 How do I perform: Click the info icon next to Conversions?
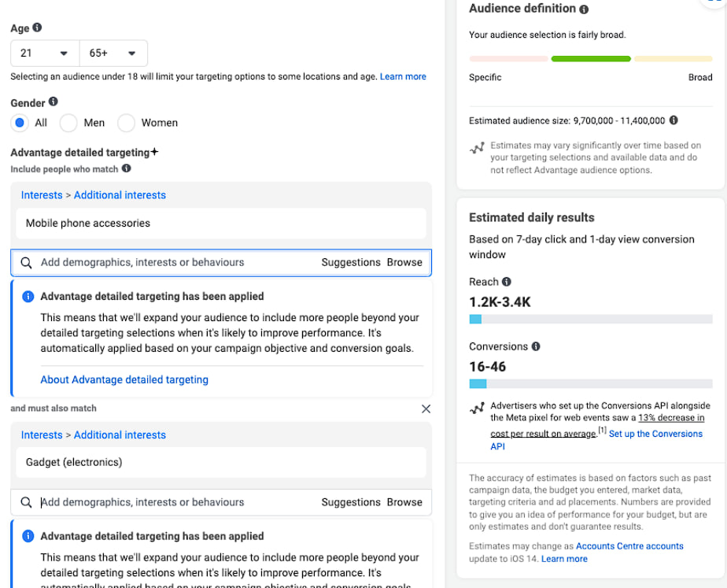pyautogui.click(x=536, y=346)
